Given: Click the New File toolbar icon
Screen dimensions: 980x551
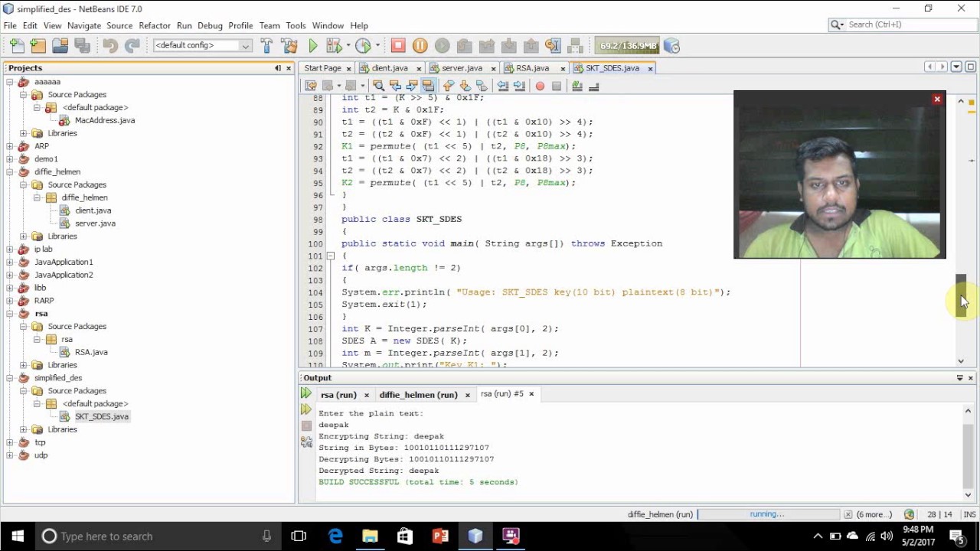Looking at the screenshot, I should [x=16, y=46].
